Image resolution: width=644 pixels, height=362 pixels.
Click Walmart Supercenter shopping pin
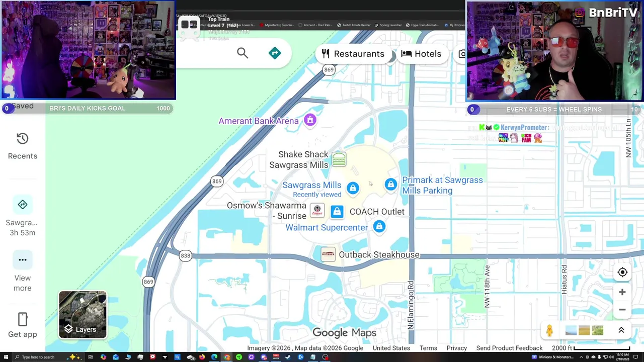[379, 227]
